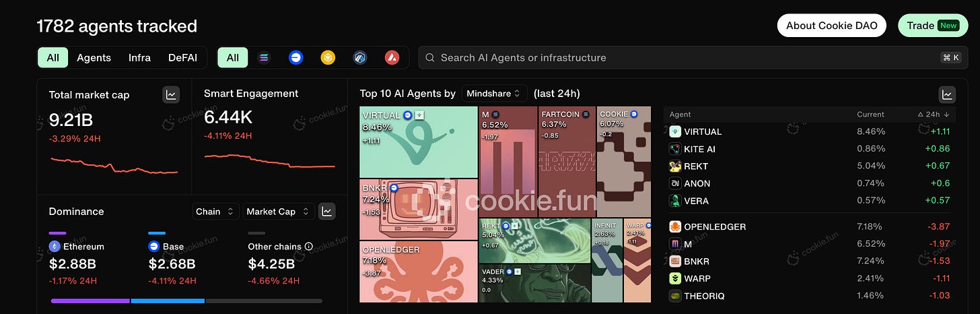Click the Agent column header
This screenshot has height=314, width=980.
pos(680,115)
